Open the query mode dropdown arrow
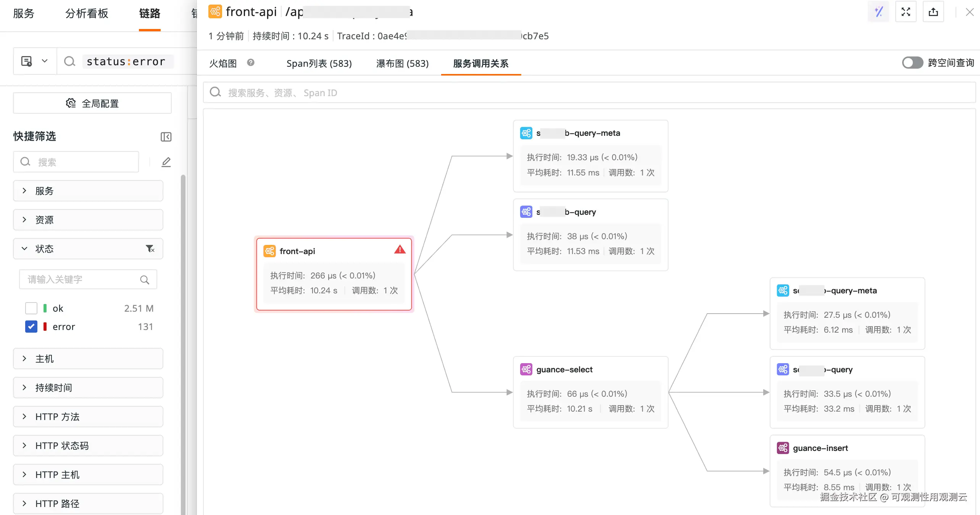This screenshot has height=515, width=980. tap(45, 61)
